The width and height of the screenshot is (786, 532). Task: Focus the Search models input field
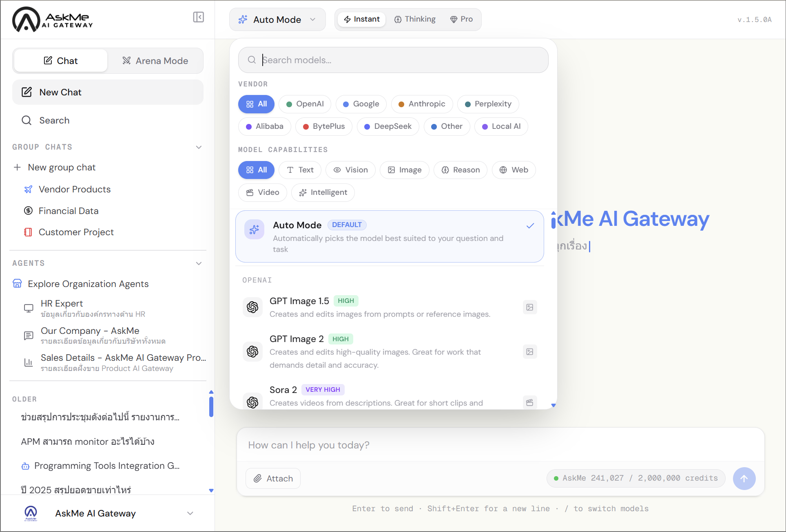coord(393,60)
